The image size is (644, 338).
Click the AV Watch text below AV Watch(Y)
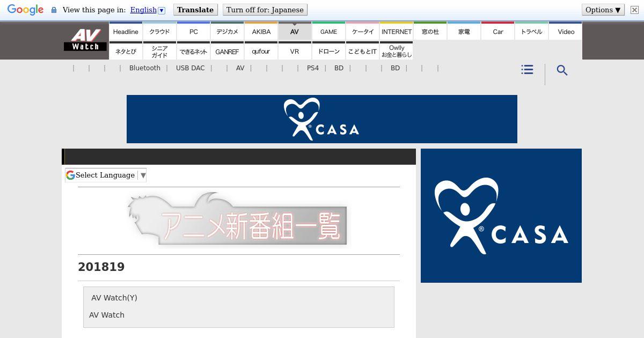click(x=107, y=315)
